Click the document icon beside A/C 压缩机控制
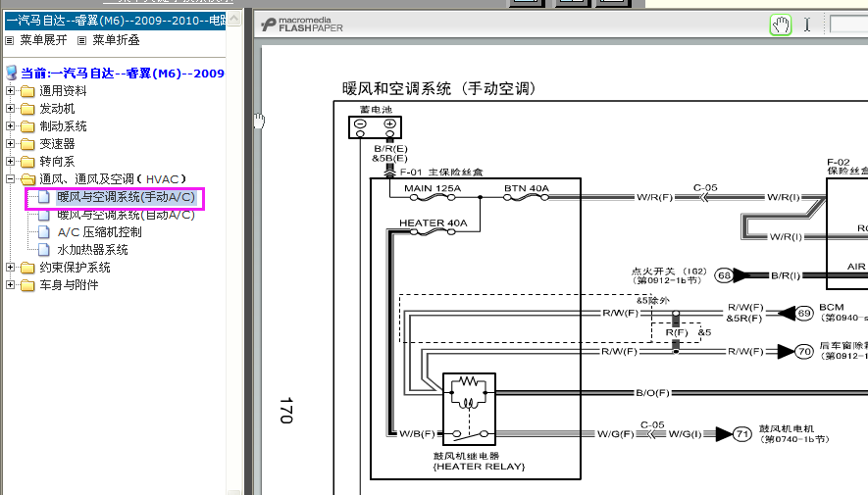The height and width of the screenshot is (495, 868). click(x=44, y=232)
